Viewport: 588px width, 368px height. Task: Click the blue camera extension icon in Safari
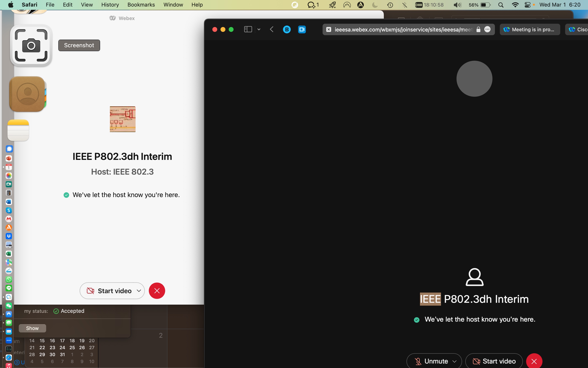pos(302,29)
